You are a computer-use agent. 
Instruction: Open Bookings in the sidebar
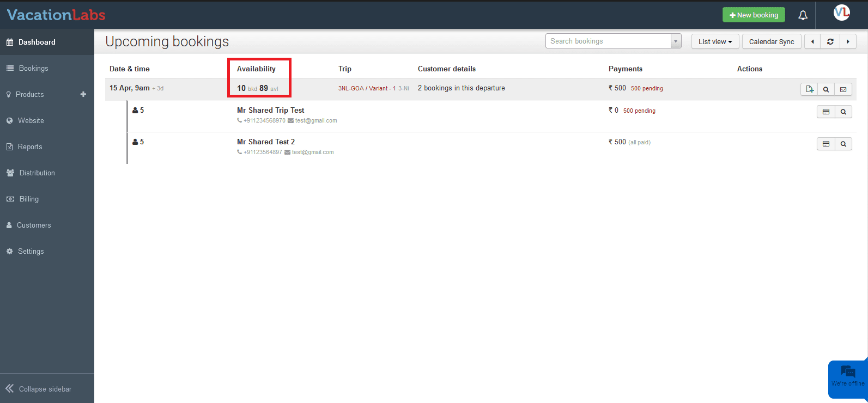[x=33, y=68]
